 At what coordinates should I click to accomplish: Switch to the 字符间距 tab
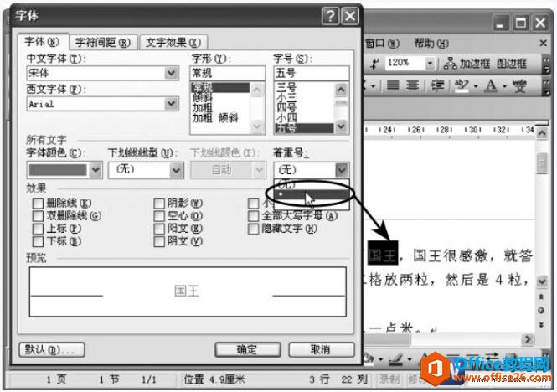point(103,43)
